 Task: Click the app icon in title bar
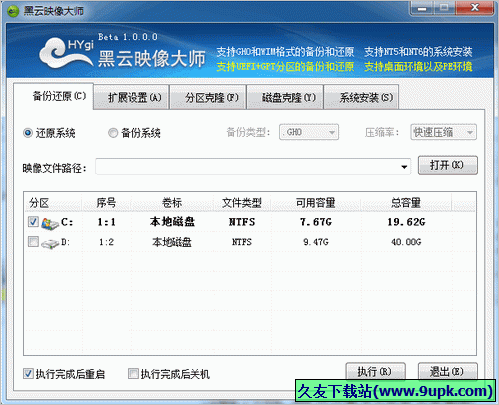13,11
